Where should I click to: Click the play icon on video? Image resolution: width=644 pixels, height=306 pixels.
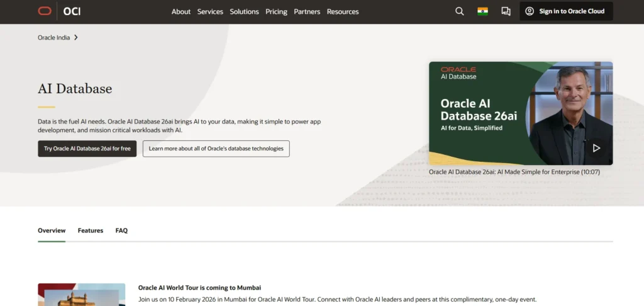(x=596, y=148)
